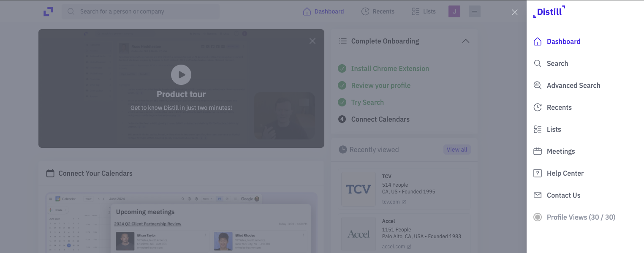Select Contact Us in side menu
Image resolution: width=644 pixels, height=253 pixels.
(563, 195)
